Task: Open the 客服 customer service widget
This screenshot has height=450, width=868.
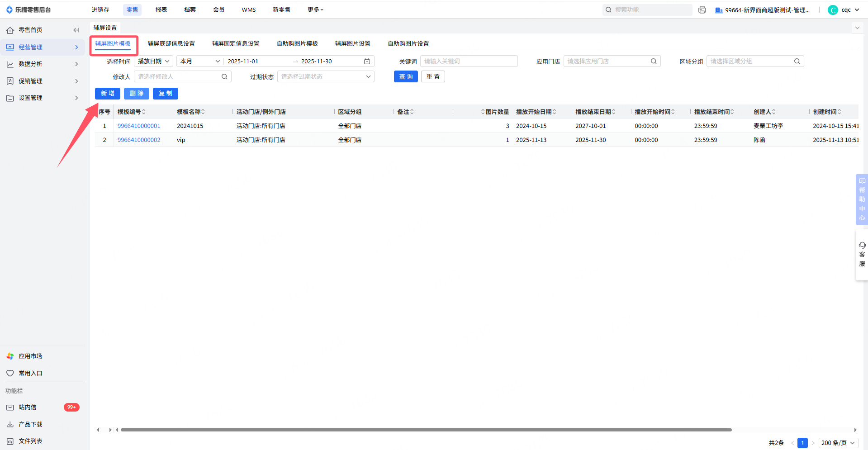Action: tap(862, 255)
